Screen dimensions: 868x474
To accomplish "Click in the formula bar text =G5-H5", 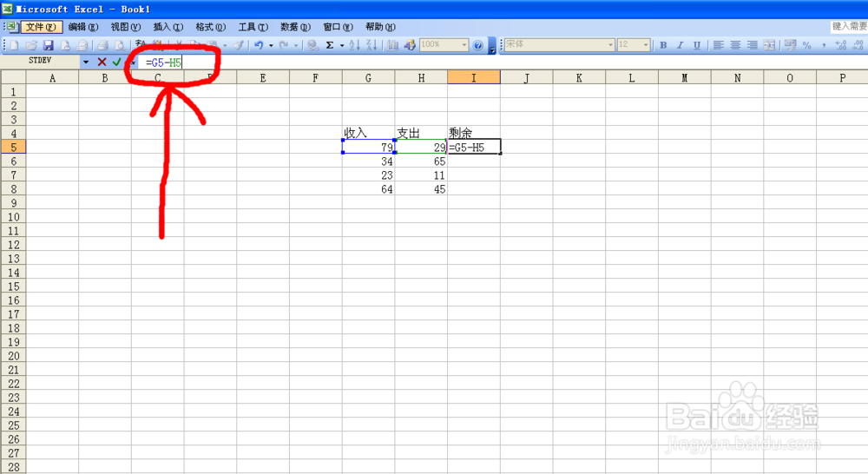I will click(x=163, y=63).
